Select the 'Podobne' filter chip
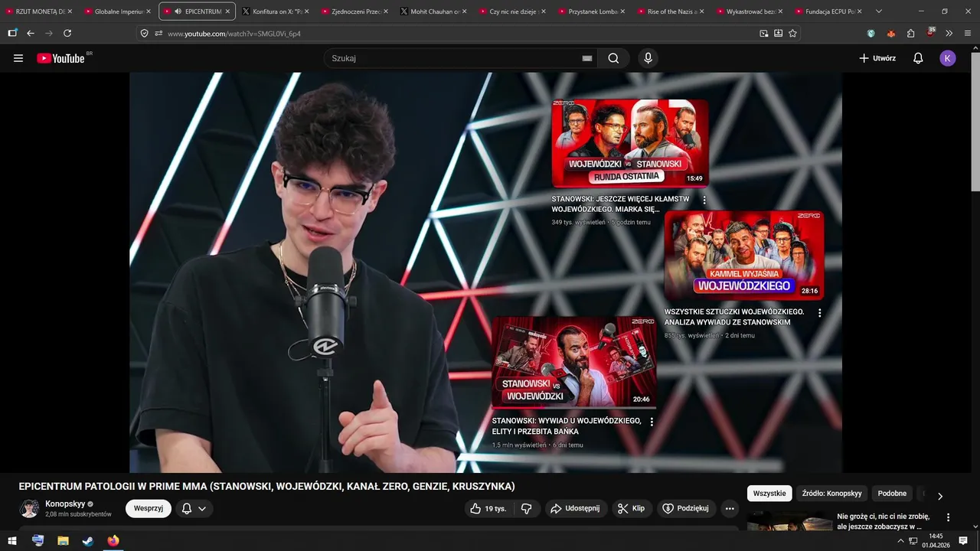 [892, 494]
